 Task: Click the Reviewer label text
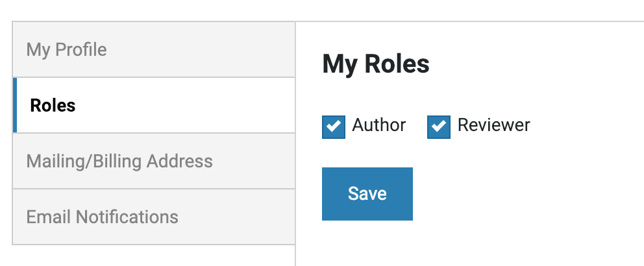tap(493, 125)
